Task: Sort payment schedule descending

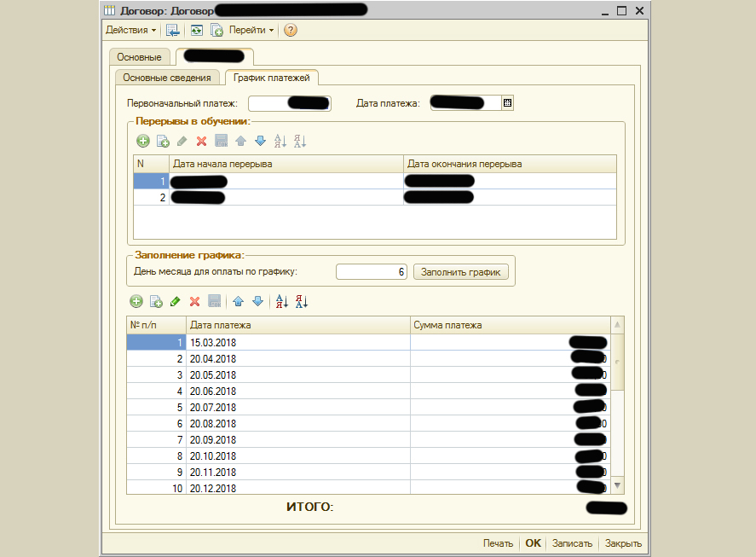Action: (301, 301)
